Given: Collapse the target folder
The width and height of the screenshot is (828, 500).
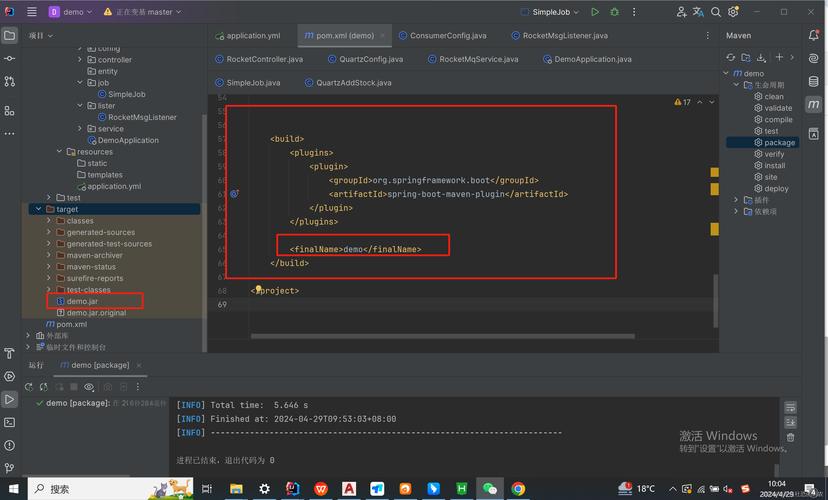Looking at the screenshot, I should (x=38, y=209).
